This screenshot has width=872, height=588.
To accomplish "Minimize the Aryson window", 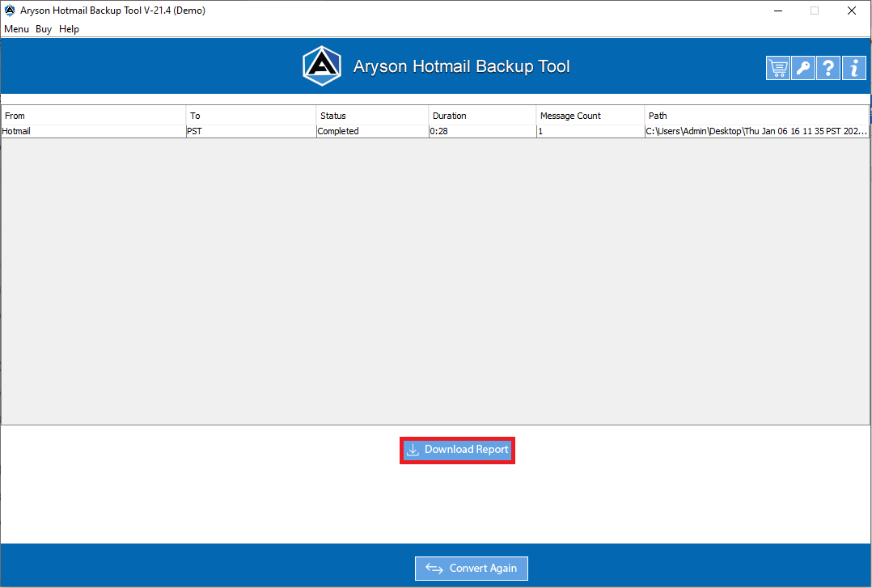I will [x=778, y=11].
